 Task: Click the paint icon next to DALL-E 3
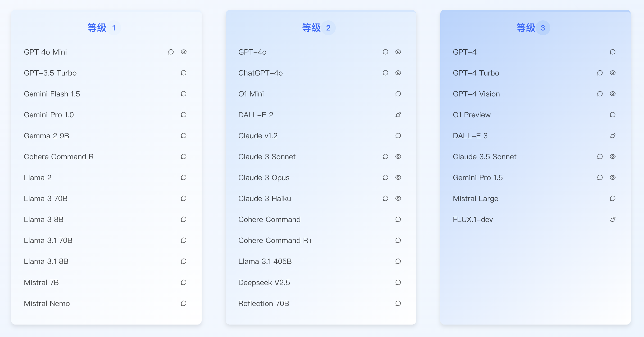point(613,136)
